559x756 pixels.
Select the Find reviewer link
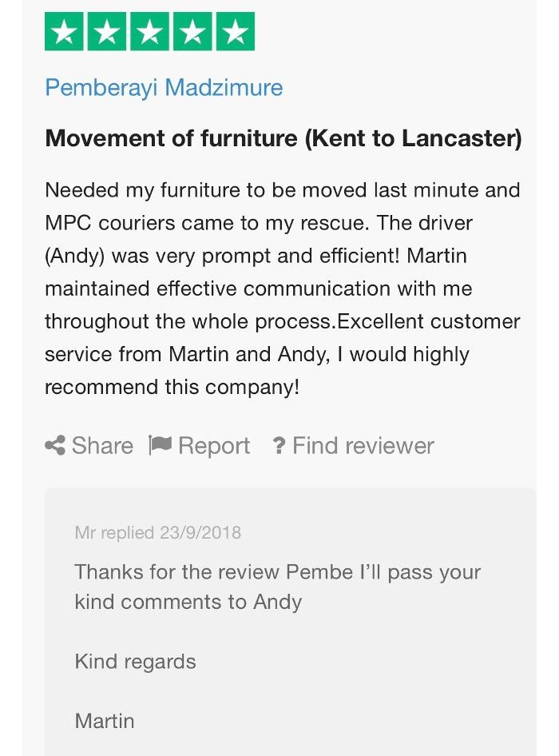point(363,446)
